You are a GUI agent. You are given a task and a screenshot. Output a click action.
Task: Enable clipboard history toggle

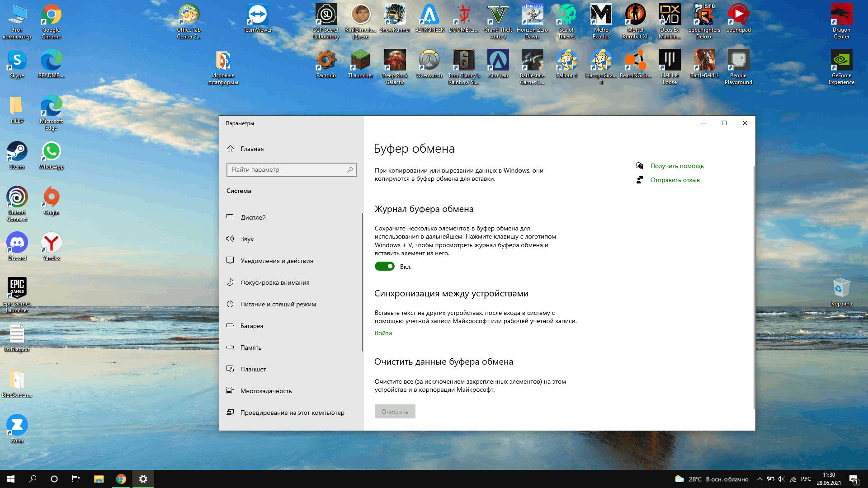pos(384,266)
